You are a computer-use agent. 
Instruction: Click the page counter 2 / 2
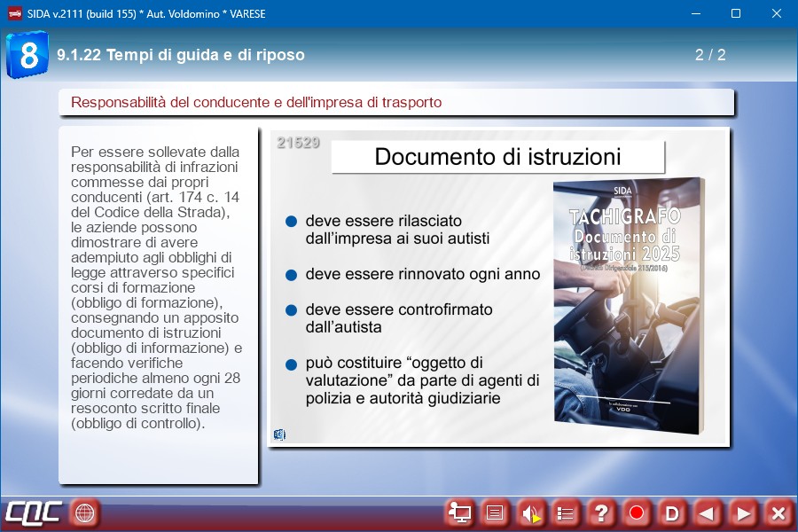[x=710, y=55]
